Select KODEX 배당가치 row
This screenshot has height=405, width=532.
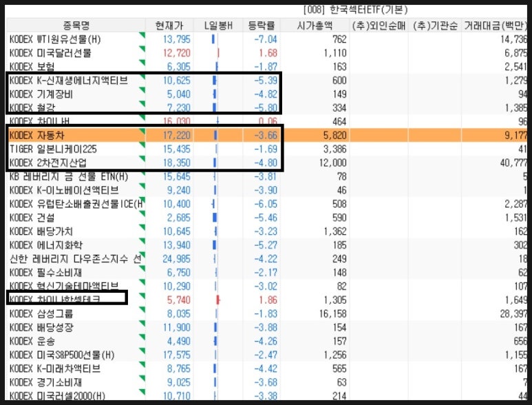tap(266, 231)
